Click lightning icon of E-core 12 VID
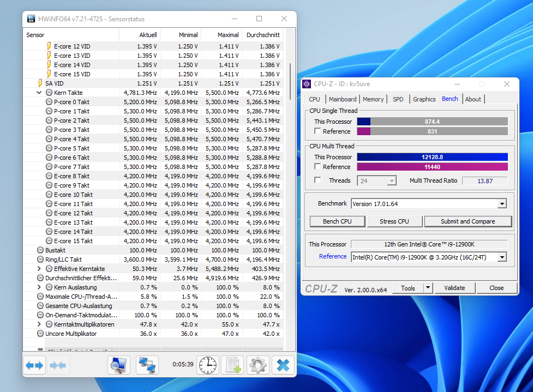 click(49, 46)
